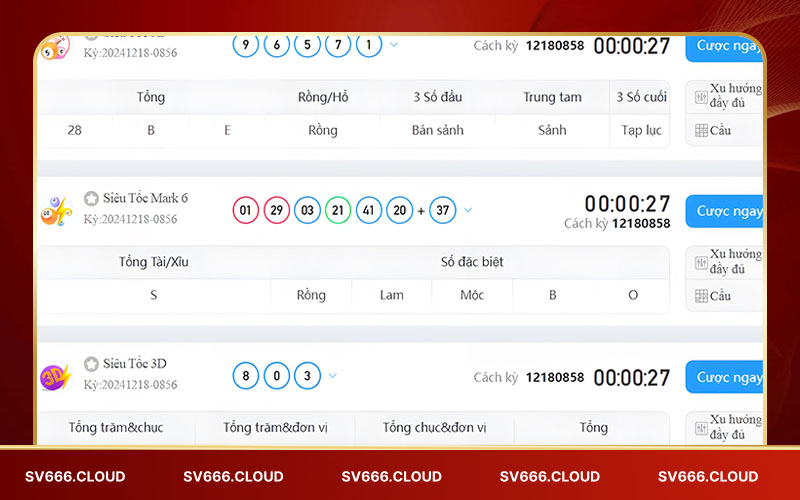This screenshot has height=500, width=800.
Task: Open Cầu grid for top lottery
Action: (713, 131)
